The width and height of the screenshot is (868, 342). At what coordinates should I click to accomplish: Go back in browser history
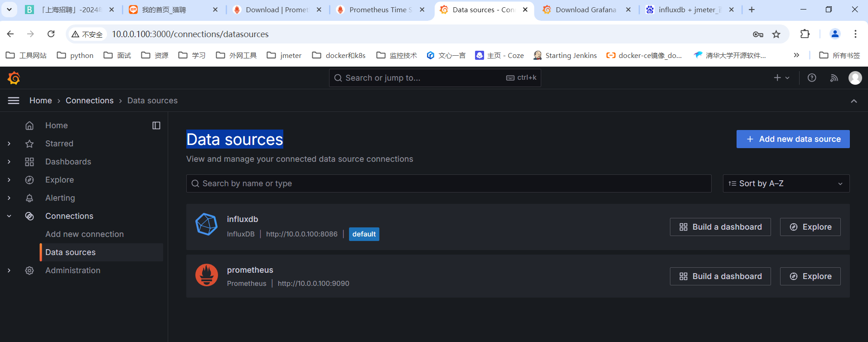pyautogui.click(x=10, y=34)
